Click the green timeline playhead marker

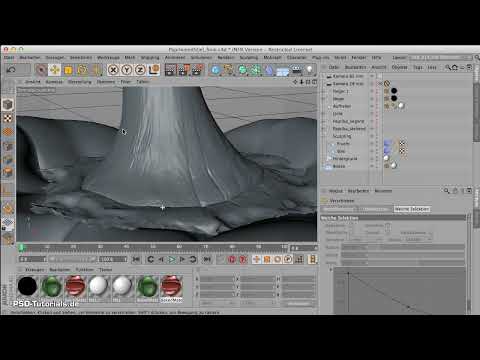(x=21, y=247)
